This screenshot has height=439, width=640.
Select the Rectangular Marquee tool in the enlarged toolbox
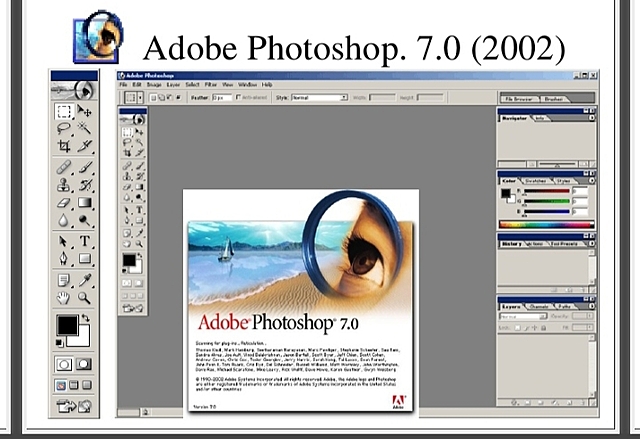point(64,111)
